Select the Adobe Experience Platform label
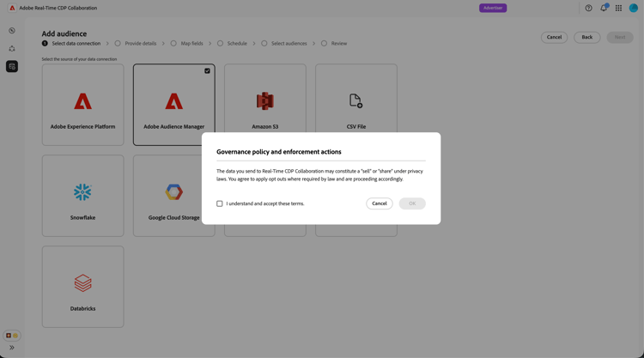The height and width of the screenshot is (358, 644). (x=83, y=127)
